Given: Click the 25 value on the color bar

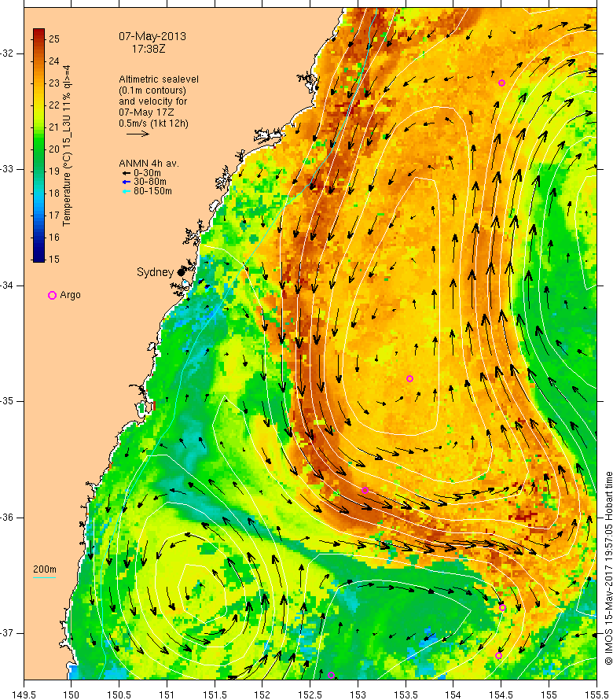Looking at the screenshot, I should tap(54, 39).
